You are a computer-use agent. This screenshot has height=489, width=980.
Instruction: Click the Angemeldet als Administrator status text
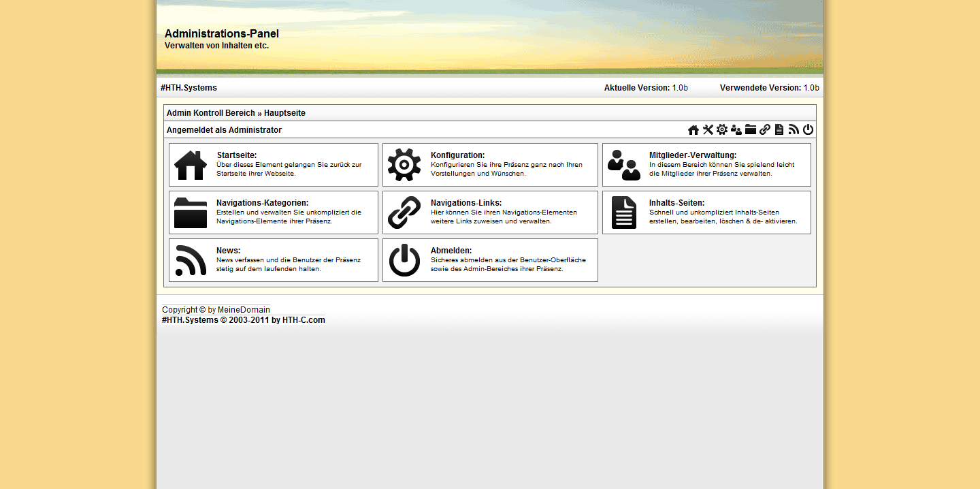224,130
